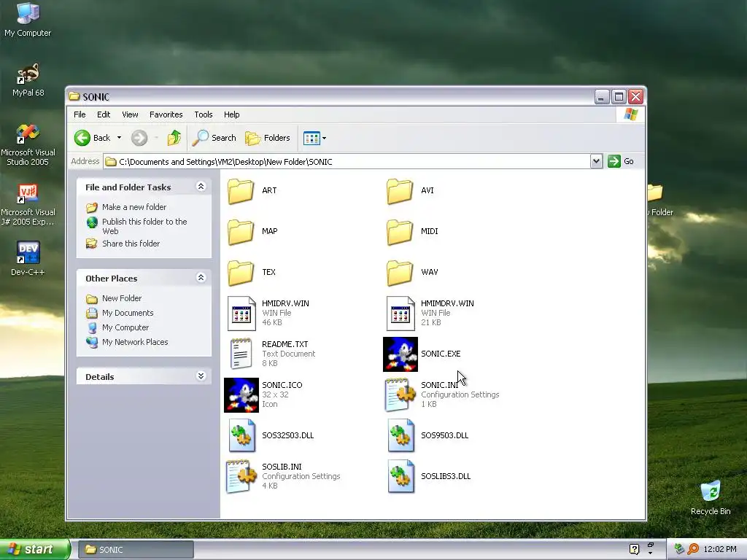Select the HMIDRV.WIN file icon
The width and height of the screenshot is (747, 560).
click(x=241, y=314)
